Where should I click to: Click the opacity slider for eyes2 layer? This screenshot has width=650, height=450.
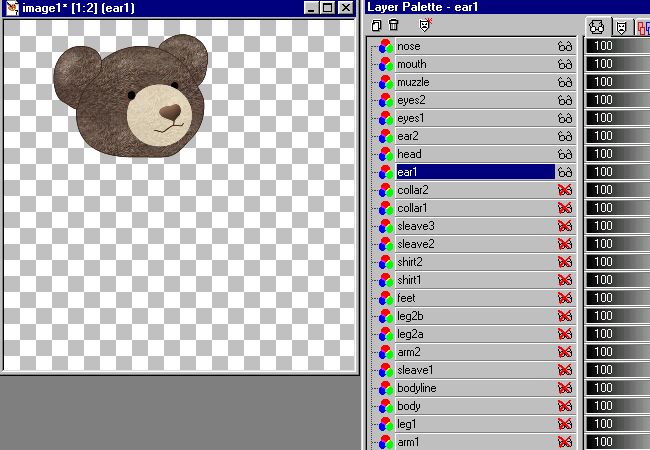[x=616, y=100]
